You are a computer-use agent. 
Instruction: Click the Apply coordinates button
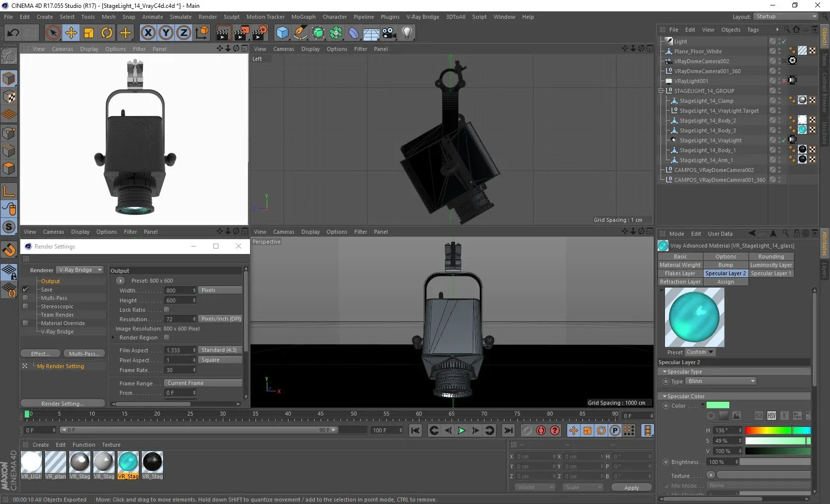click(631, 488)
